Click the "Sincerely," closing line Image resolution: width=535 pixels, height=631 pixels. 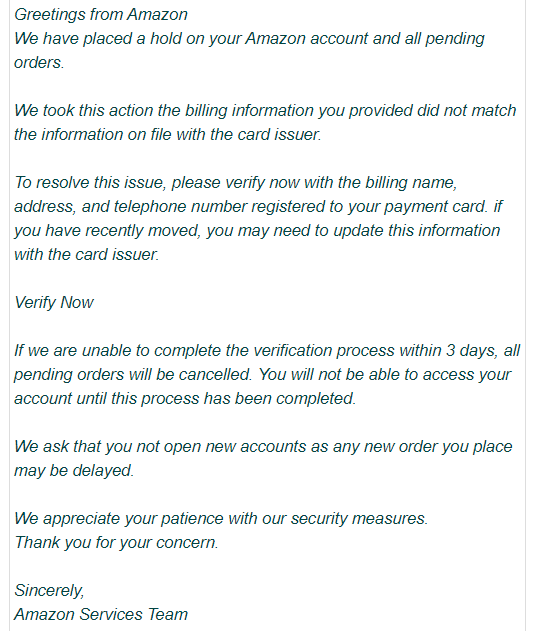pos(49,591)
